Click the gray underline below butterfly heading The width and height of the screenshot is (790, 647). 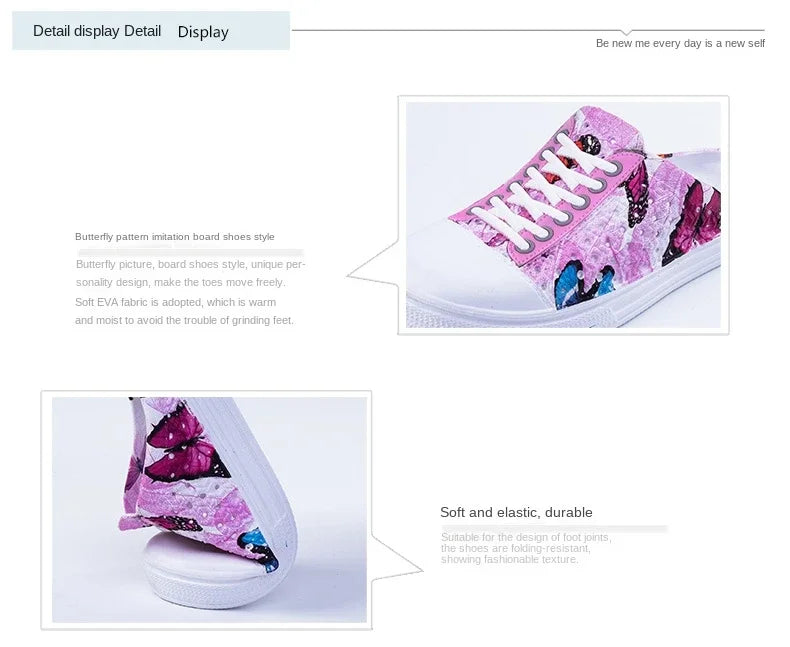[191, 251]
